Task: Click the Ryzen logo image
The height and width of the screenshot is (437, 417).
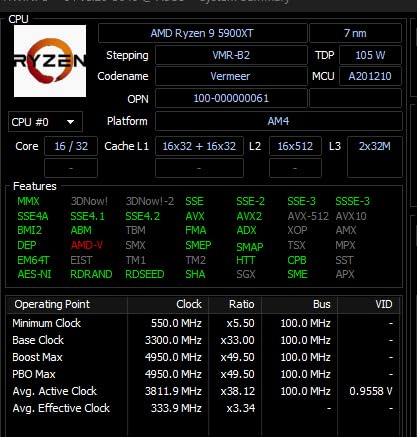Action: click(x=50, y=61)
